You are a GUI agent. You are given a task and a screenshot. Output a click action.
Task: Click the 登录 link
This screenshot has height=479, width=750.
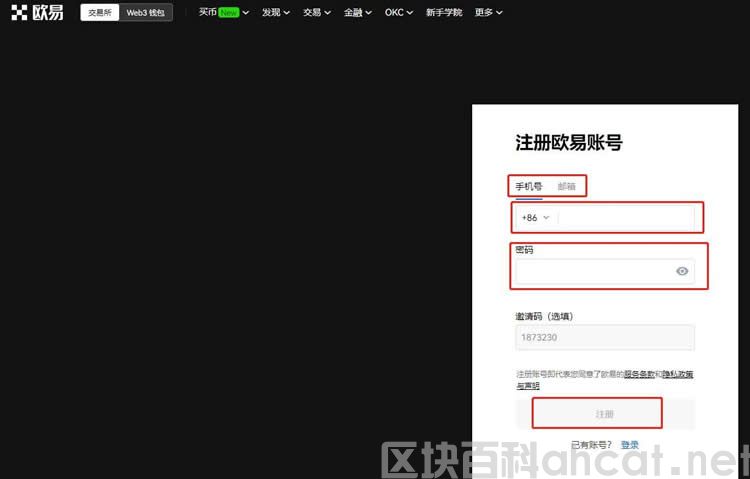[629, 445]
